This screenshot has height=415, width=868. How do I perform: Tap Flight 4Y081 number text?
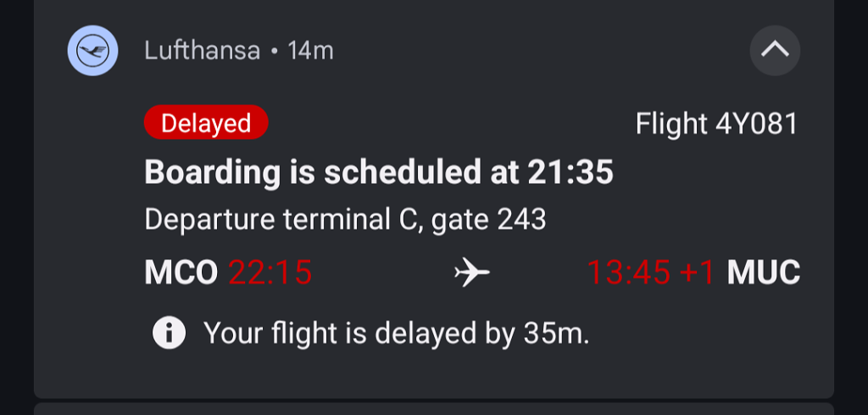coord(716,125)
